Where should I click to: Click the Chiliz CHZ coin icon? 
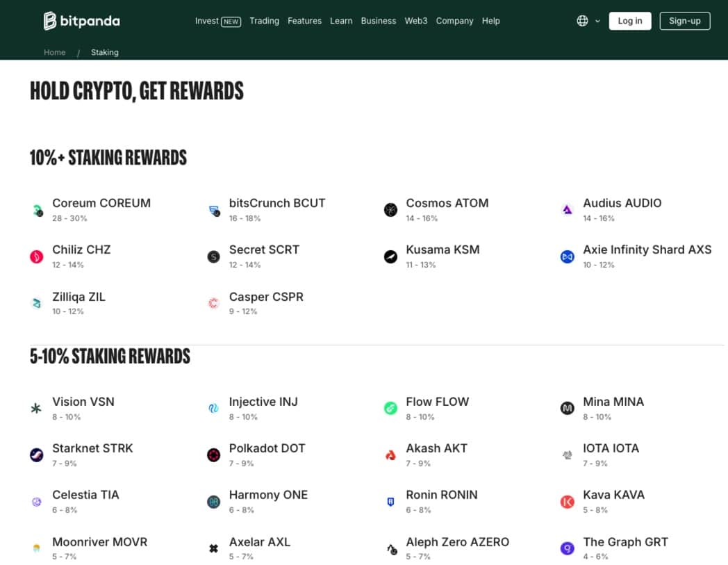click(x=37, y=257)
